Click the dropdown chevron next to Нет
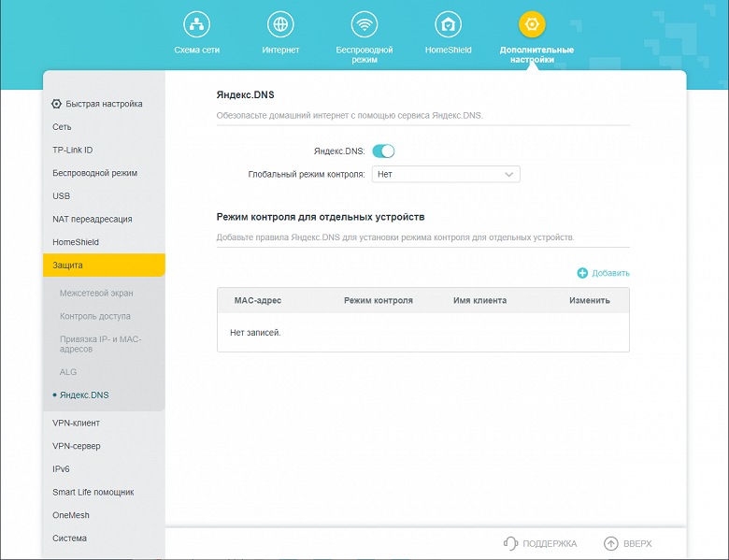Image resolution: width=729 pixels, height=560 pixels. point(508,175)
